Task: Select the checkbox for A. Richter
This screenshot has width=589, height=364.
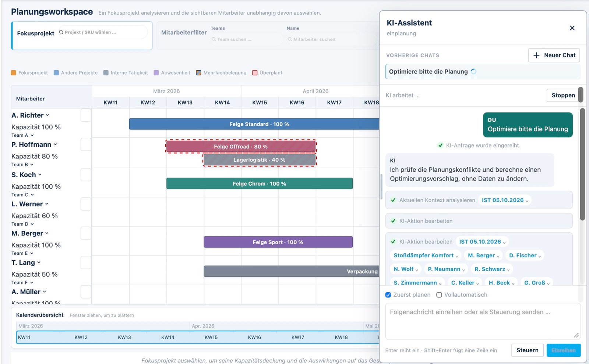Action: coord(86,115)
